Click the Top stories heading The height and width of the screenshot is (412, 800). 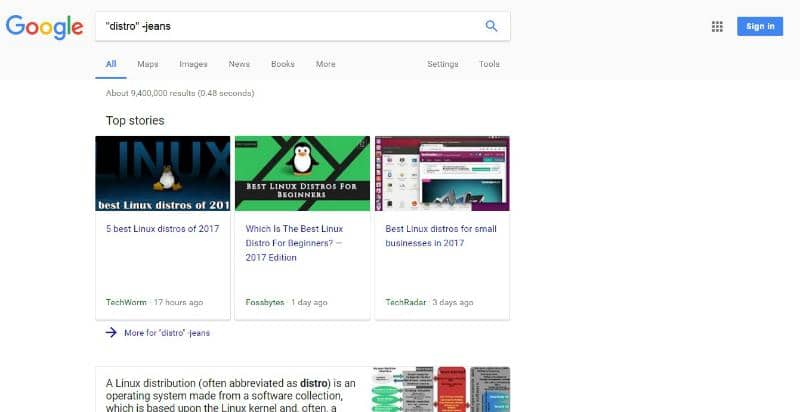(135, 121)
